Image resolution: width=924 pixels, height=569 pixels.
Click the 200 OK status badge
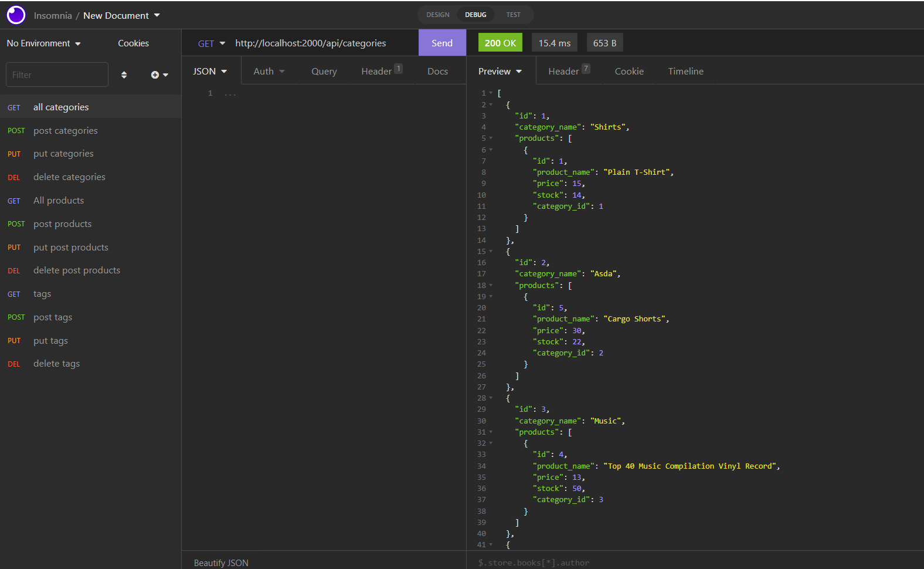pos(500,43)
